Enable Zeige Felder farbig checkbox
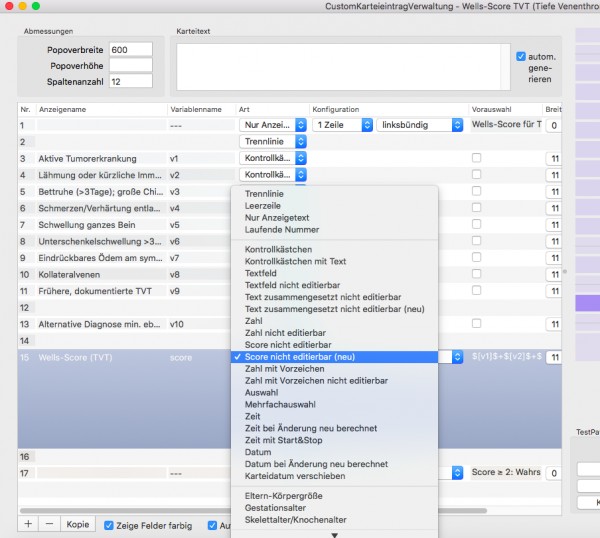Viewport: 600px width, 538px height. [109, 525]
